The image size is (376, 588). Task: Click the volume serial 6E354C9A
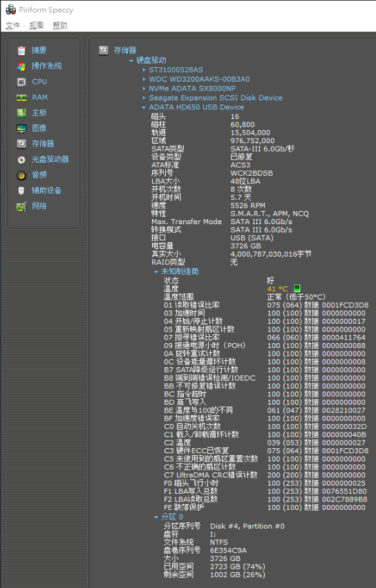pyautogui.click(x=229, y=551)
